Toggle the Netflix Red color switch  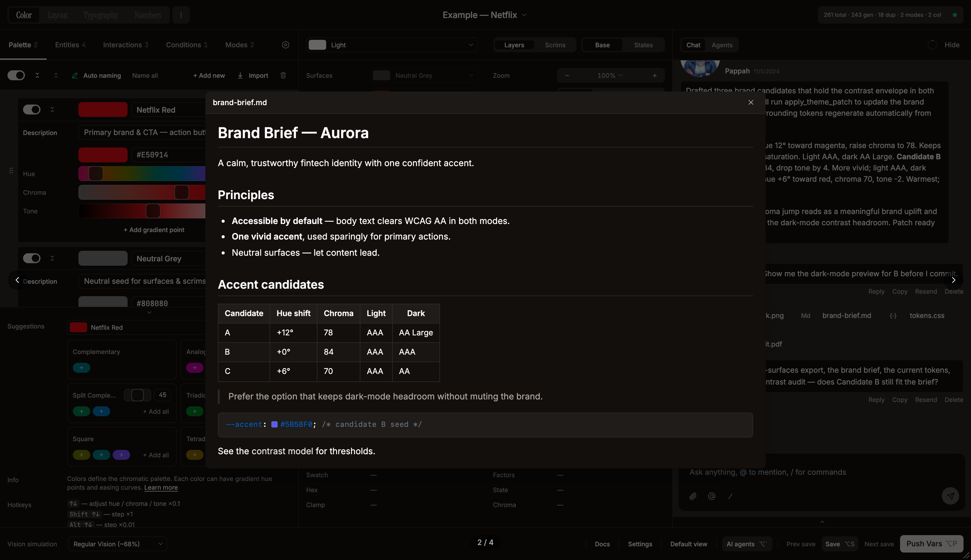click(x=31, y=110)
